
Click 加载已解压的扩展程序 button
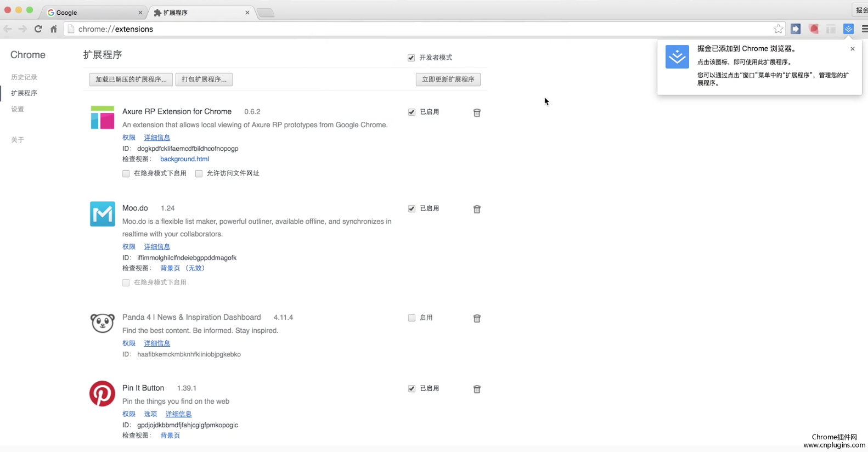point(131,80)
